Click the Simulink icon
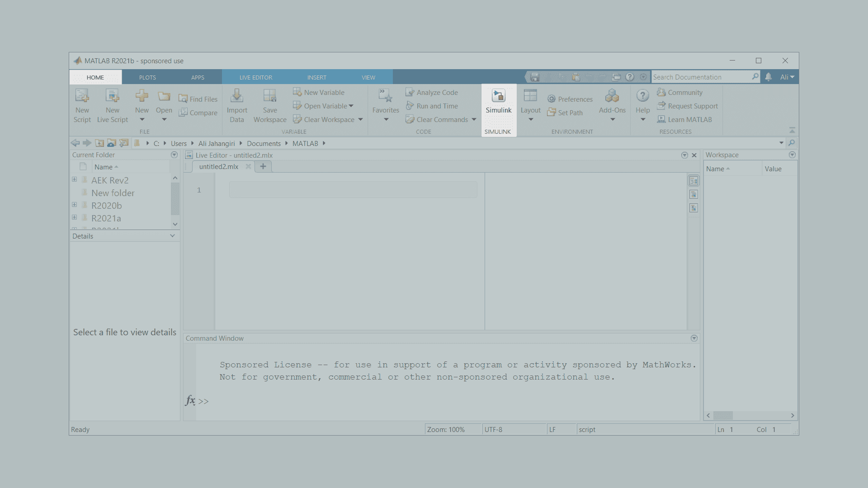The height and width of the screenshot is (488, 868). [x=498, y=96]
